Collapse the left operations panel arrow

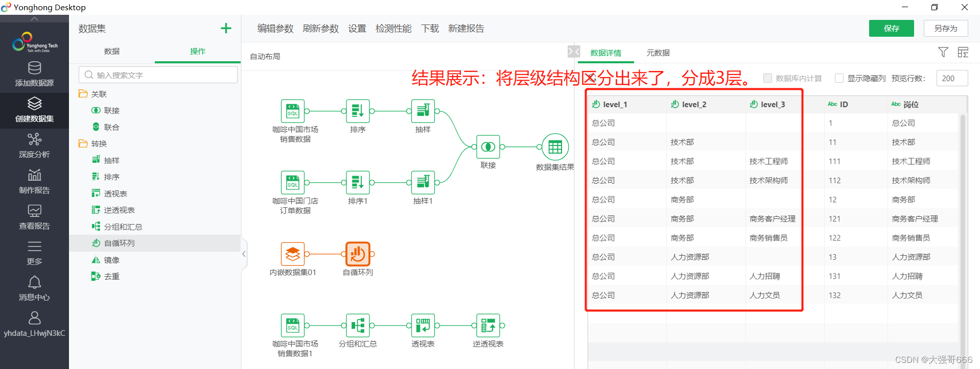click(244, 254)
